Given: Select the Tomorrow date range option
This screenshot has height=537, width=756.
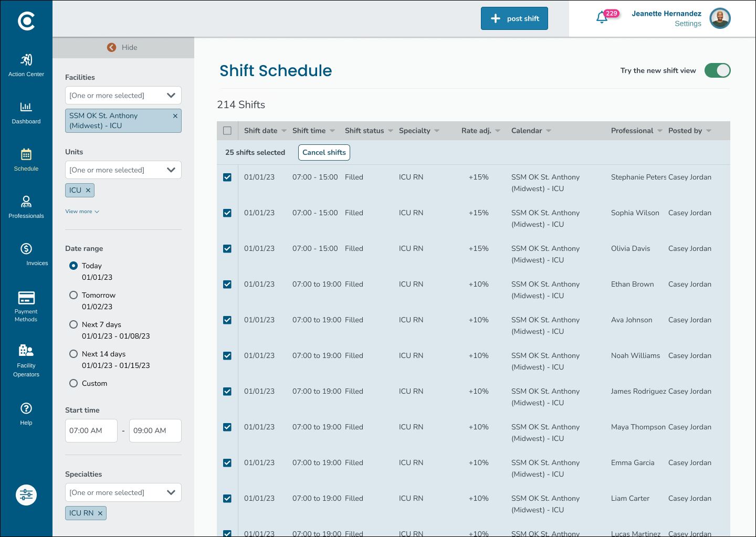Looking at the screenshot, I should tap(73, 295).
